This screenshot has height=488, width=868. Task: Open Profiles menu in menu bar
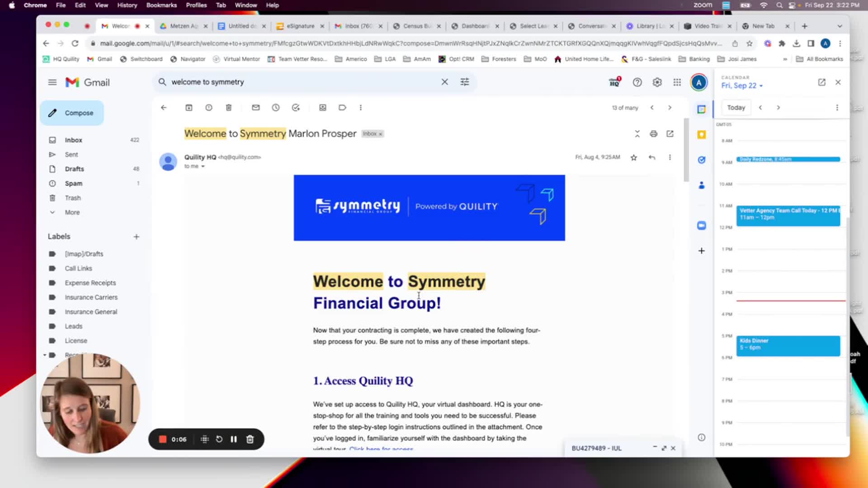[196, 5]
